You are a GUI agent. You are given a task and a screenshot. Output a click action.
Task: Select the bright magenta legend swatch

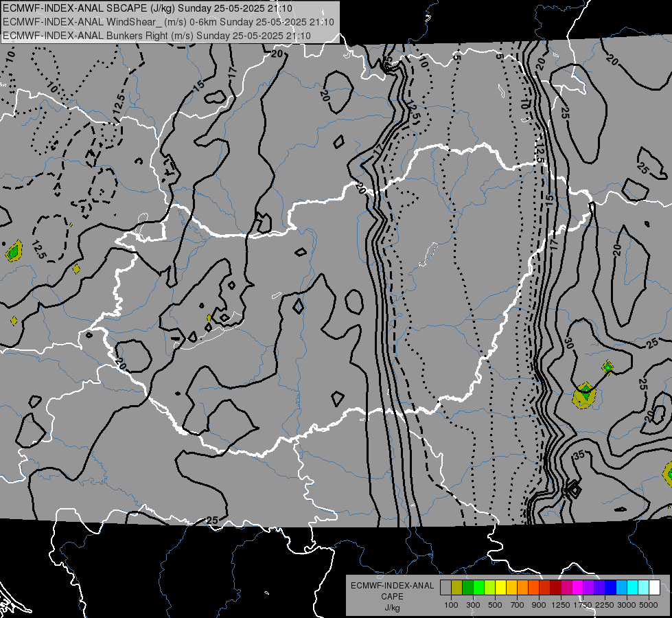(577, 588)
